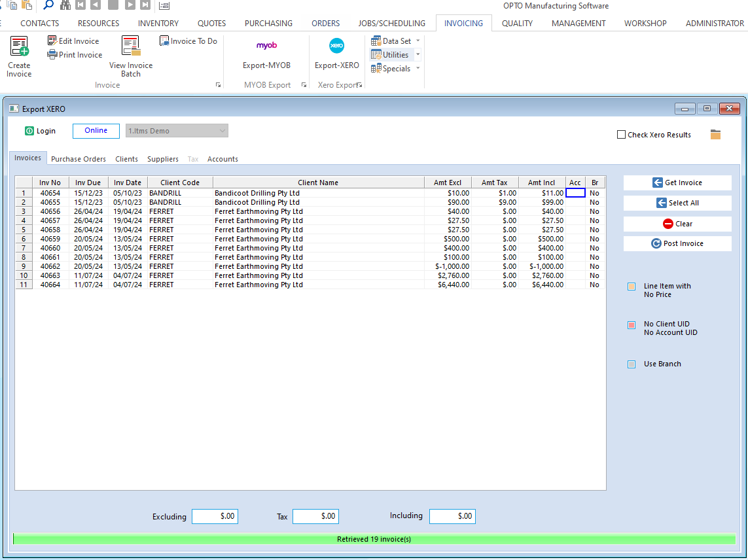The image size is (748, 560).
Task: Click the Data Set icon
Action: pyautogui.click(x=376, y=41)
